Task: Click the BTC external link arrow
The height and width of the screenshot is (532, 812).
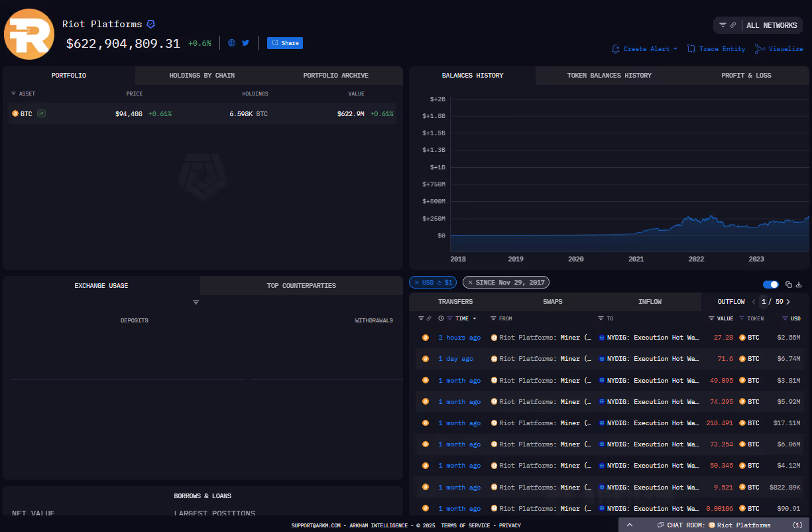Action: (40, 113)
